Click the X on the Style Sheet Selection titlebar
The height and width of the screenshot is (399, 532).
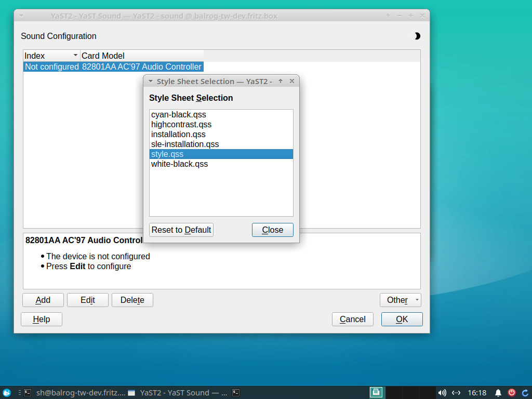[x=292, y=81]
